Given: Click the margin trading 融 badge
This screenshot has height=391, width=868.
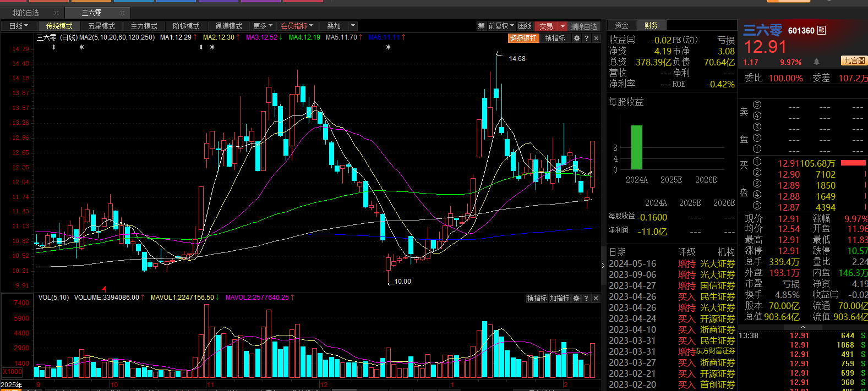Looking at the screenshot, I should tap(821, 30).
